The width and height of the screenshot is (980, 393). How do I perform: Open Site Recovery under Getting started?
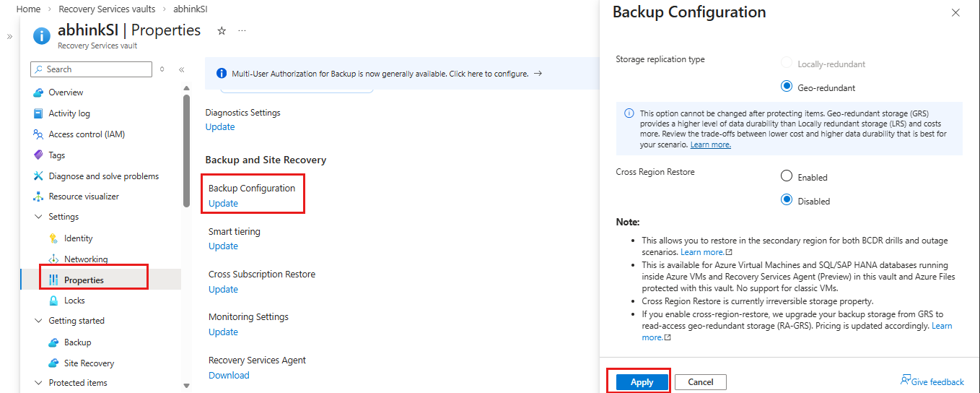tap(89, 363)
